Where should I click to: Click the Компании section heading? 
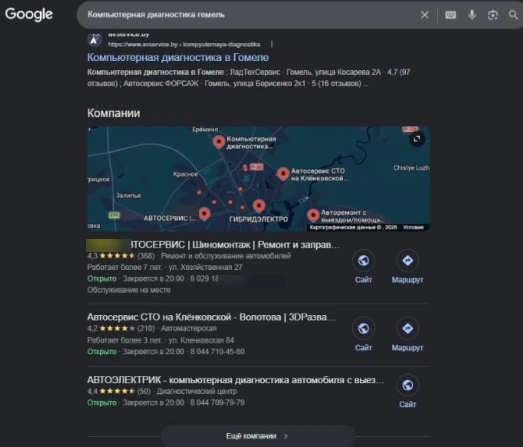click(114, 113)
